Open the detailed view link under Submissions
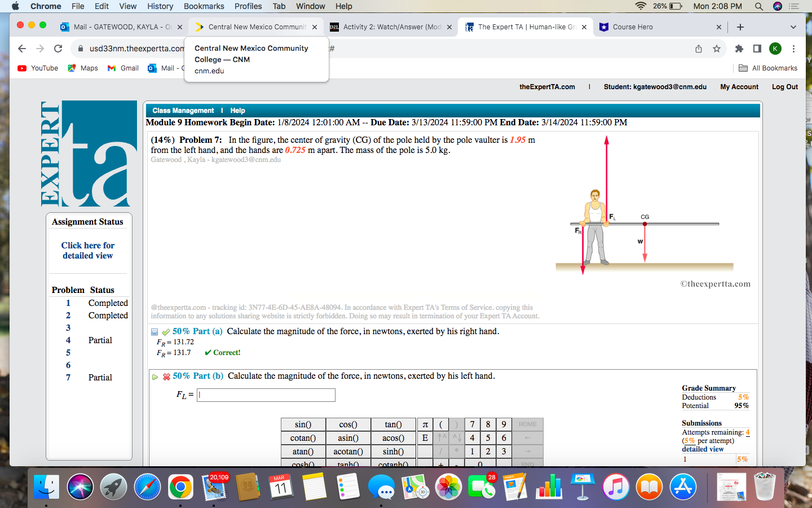 [703, 449]
